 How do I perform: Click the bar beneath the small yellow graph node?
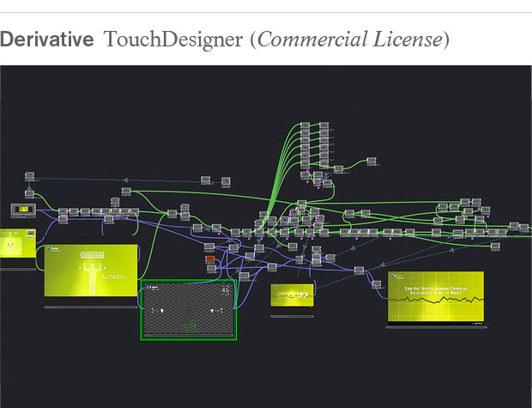click(x=292, y=316)
